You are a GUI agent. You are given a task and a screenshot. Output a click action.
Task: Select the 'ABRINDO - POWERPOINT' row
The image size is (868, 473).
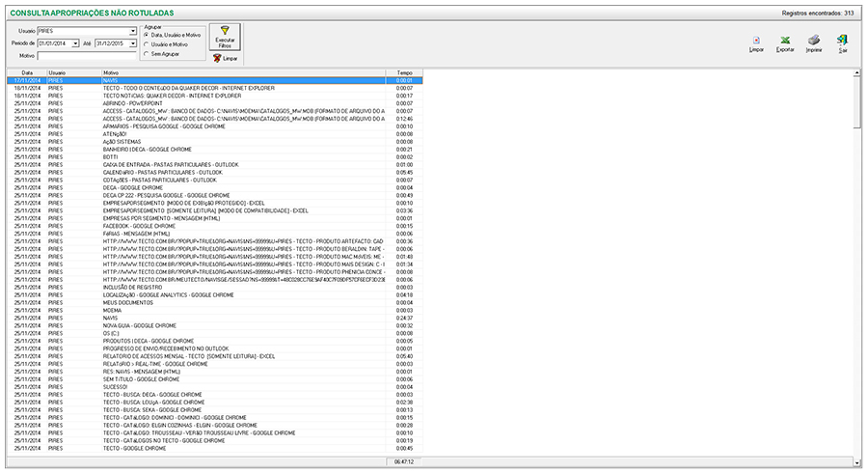[215, 103]
